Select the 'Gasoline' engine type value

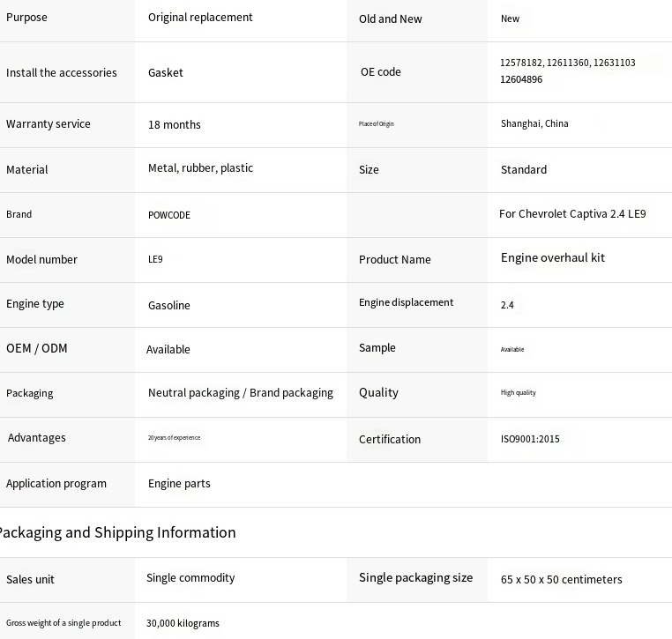pyautogui.click(x=169, y=306)
